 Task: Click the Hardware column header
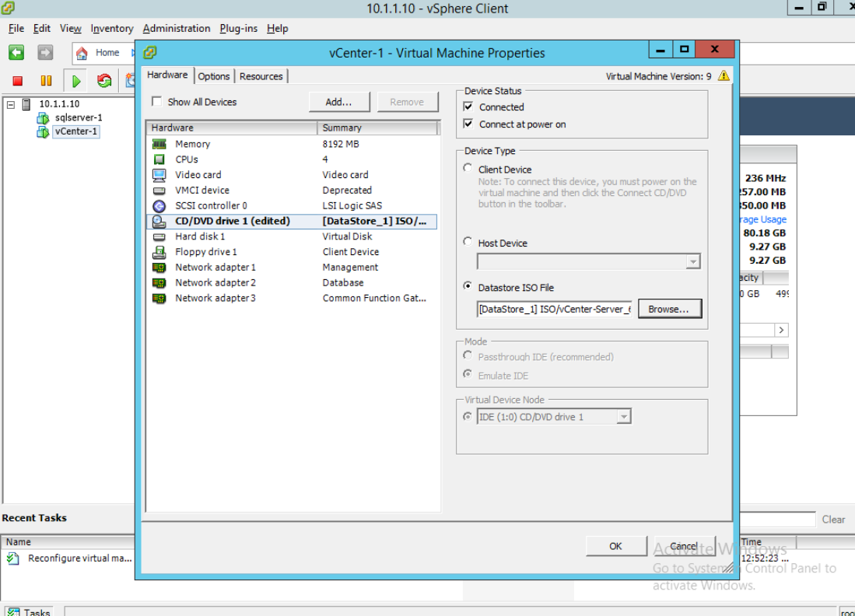232,128
